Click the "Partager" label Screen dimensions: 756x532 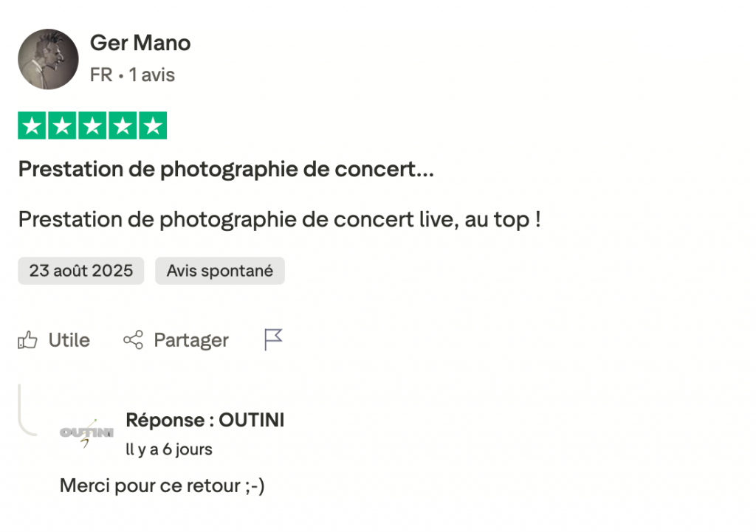(191, 340)
